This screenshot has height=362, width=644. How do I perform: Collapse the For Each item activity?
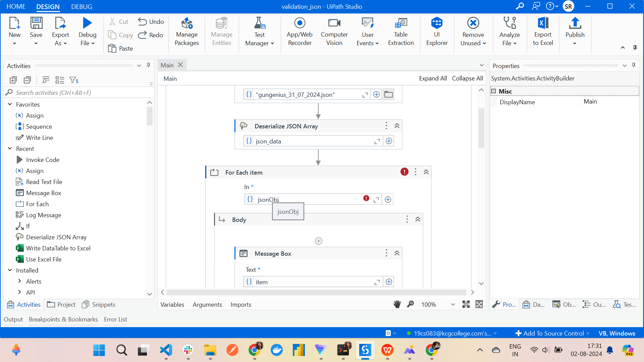tap(426, 172)
